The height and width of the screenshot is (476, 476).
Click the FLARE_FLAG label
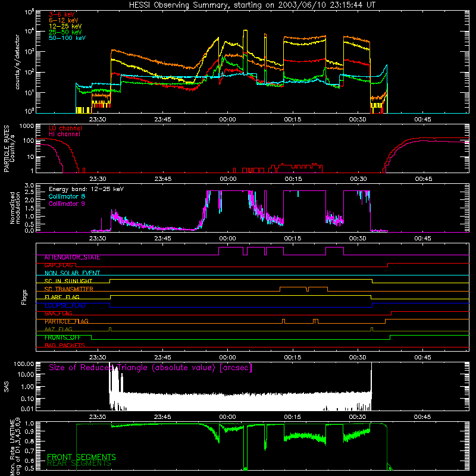pyautogui.click(x=62, y=297)
